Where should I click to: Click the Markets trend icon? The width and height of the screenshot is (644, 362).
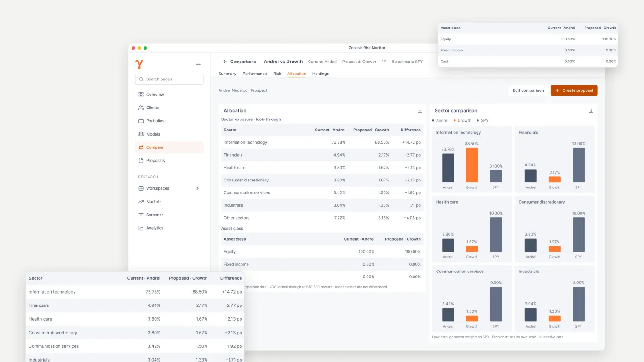[141, 202]
